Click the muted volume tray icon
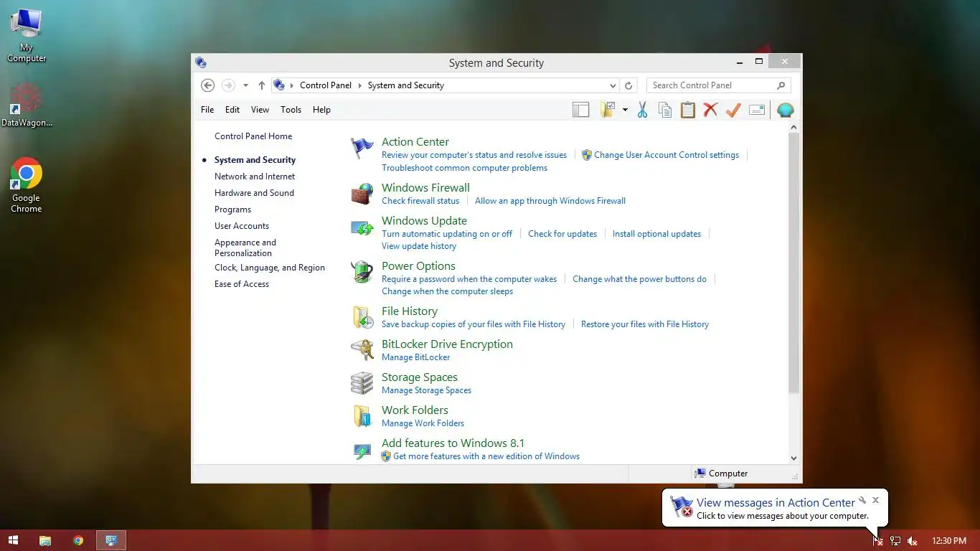The width and height of the screenshot is (980, 551). pos(913,541)
